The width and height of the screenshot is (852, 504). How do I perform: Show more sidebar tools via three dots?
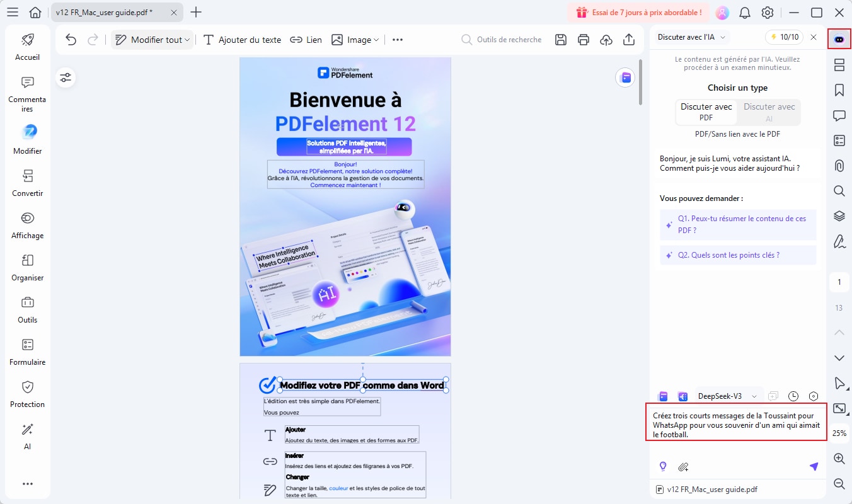point(27,484)
